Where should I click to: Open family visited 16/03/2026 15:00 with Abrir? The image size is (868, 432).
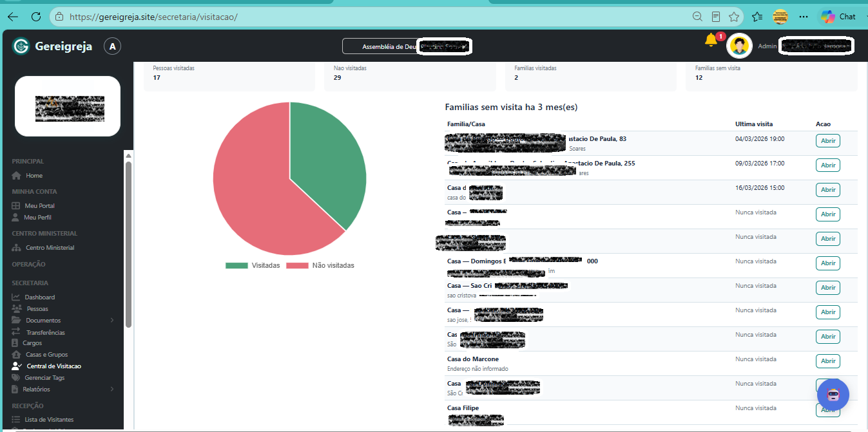(x=828, y=190)
